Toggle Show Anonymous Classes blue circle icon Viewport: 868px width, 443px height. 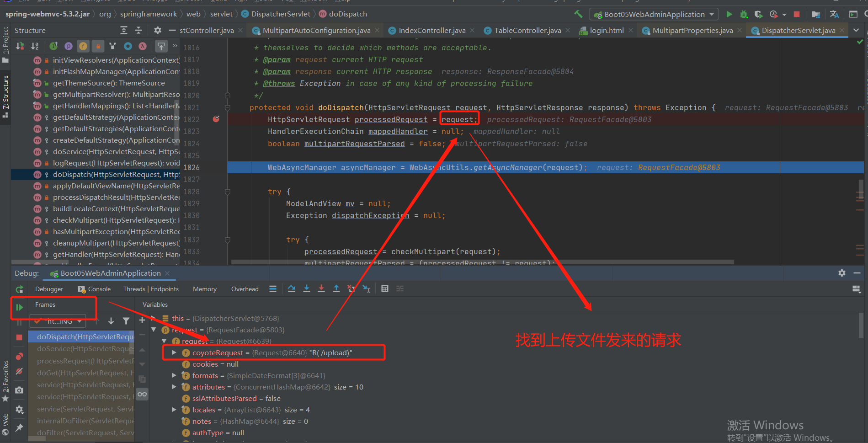click(x=128, y=46)
